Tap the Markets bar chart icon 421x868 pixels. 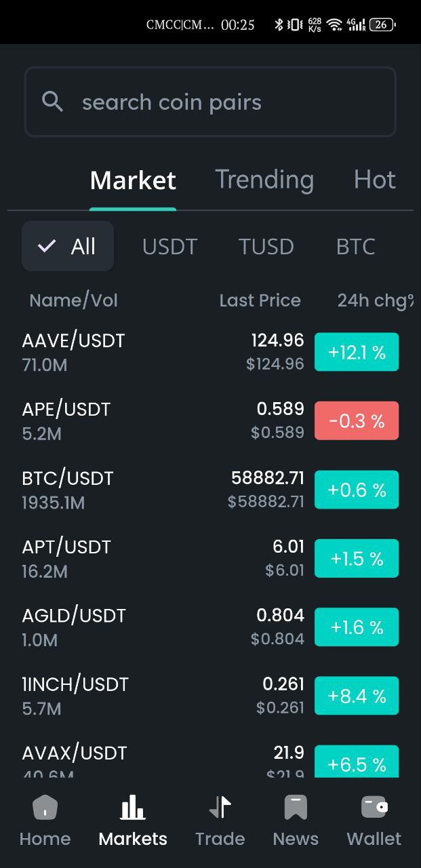[133, 808]
